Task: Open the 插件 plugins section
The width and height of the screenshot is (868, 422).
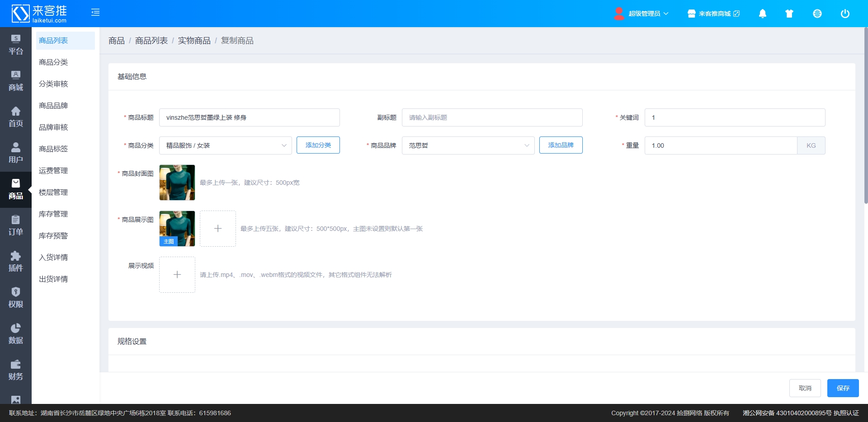Action: 16,262
